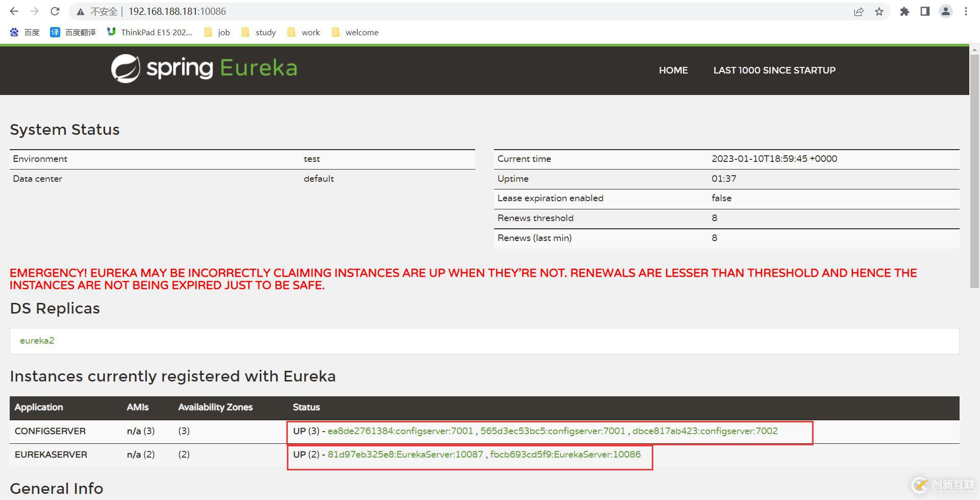This screenshot has height=500, width=980.
Task: Open instance fbcb693cd5f9:EurekaServer:10086
Action: point(565,455)
